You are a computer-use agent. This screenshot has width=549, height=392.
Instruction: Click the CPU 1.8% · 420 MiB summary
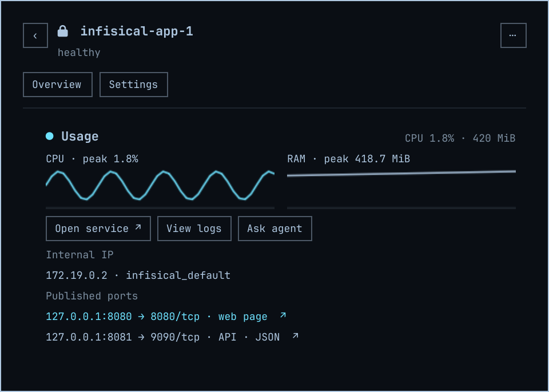click(x=460, y=138)
